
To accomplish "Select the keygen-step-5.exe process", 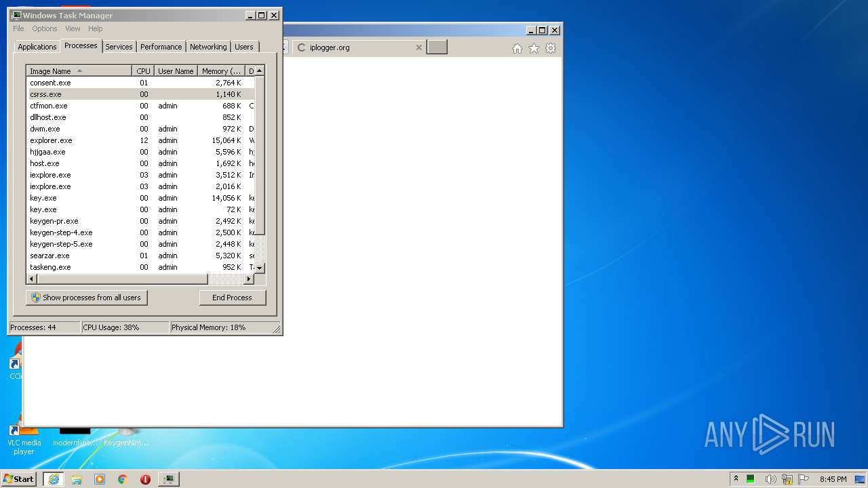I will (x=140, y=244).
